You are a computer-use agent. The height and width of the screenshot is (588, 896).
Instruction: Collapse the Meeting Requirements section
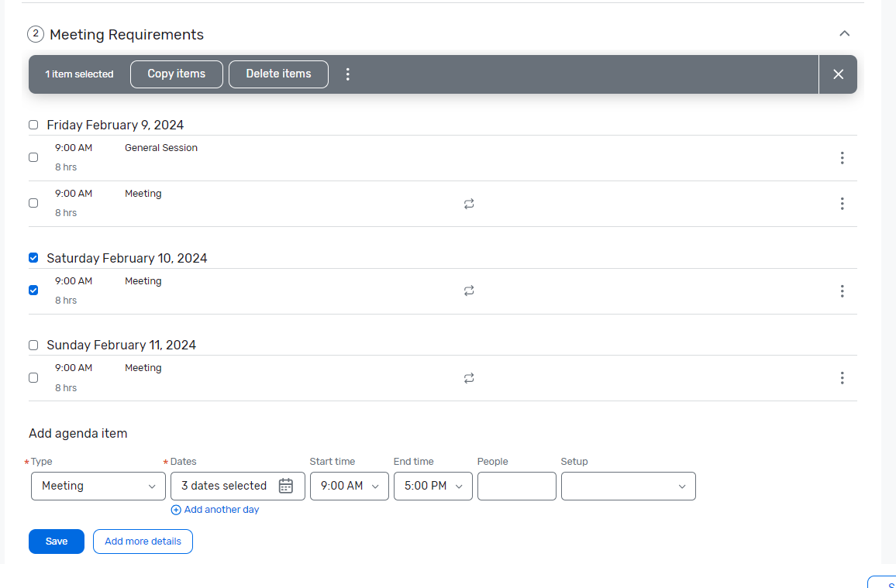pos(845,33)
